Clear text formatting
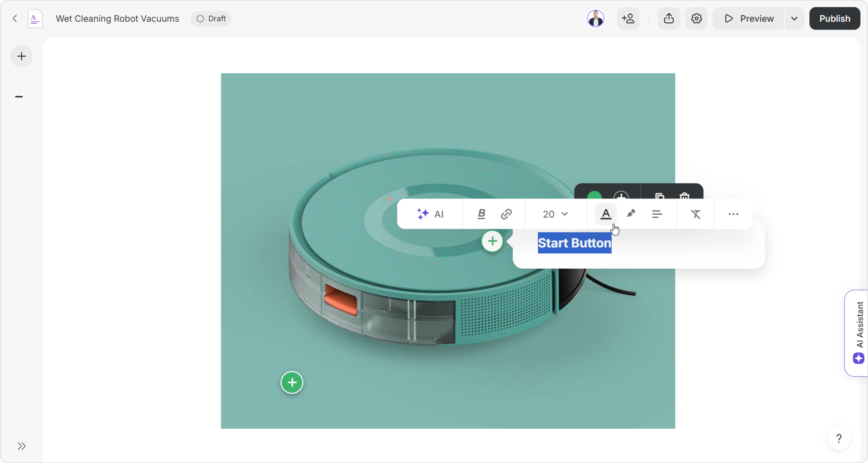Image resolution: width=868 pixels, height=463 pixels. click(x=696, y=214)
